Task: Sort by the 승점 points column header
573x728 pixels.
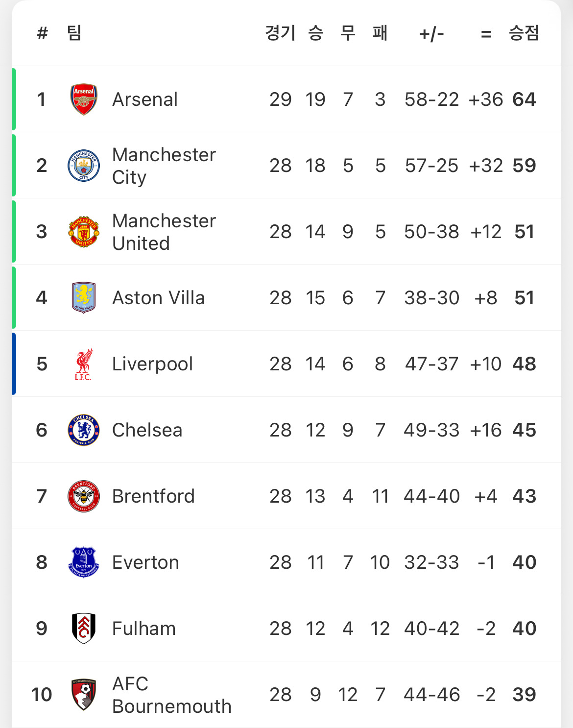Action: [524, 33]
